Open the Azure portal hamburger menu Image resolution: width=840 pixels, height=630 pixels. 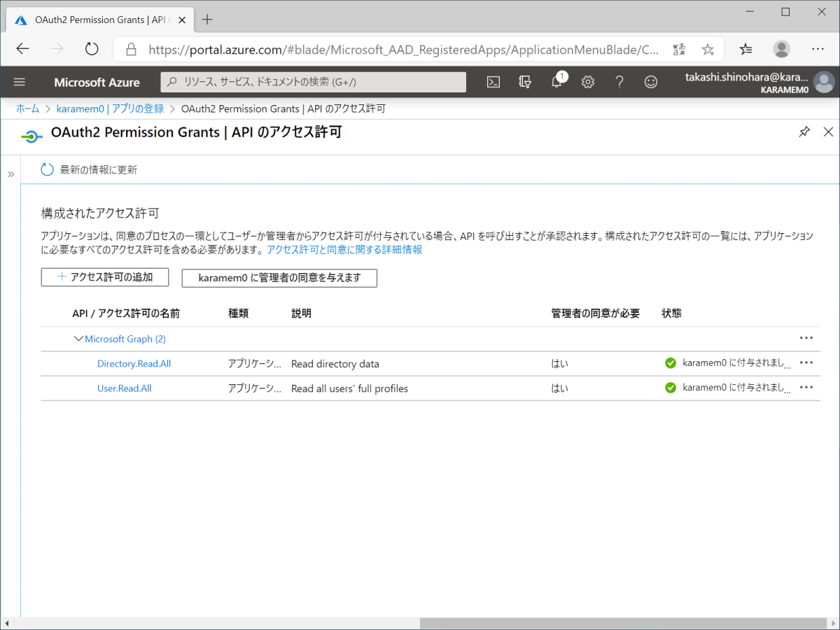[20, 82]
